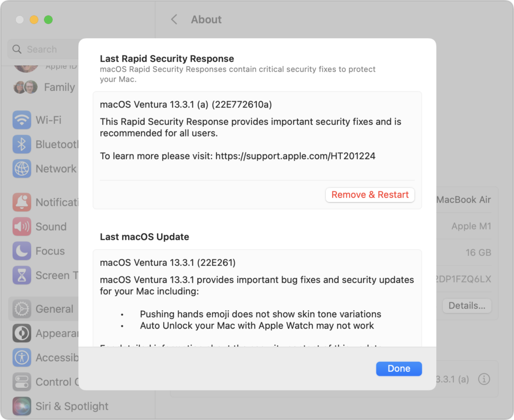The image size is (514, 420).
Task: Click the Notifications bell icon
Action: pyautogui.click(x=22, y=202)
